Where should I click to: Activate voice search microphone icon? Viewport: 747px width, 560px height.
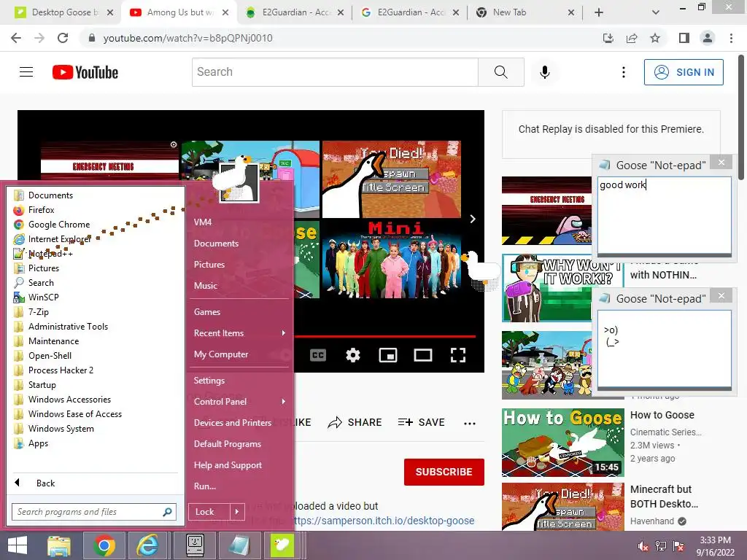tap(544, 72)
